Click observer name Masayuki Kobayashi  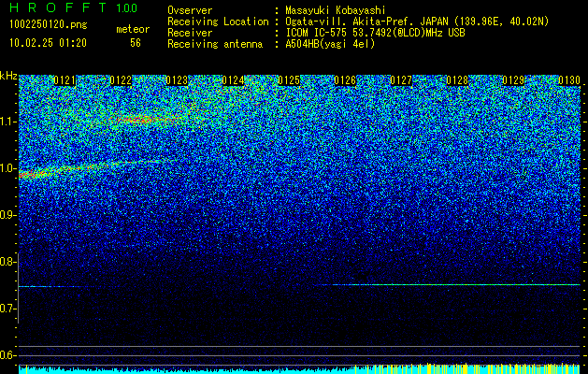tap(336, 10)
